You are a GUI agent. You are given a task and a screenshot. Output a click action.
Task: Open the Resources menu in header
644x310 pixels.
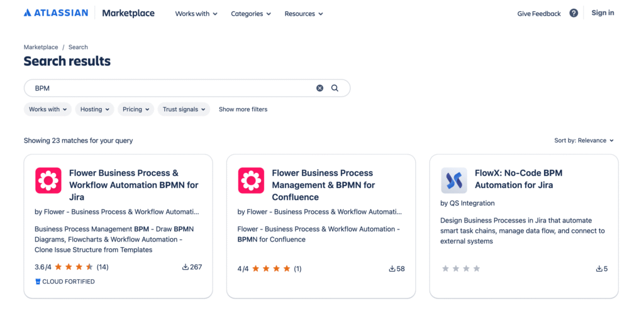click(x=303, y=14)
